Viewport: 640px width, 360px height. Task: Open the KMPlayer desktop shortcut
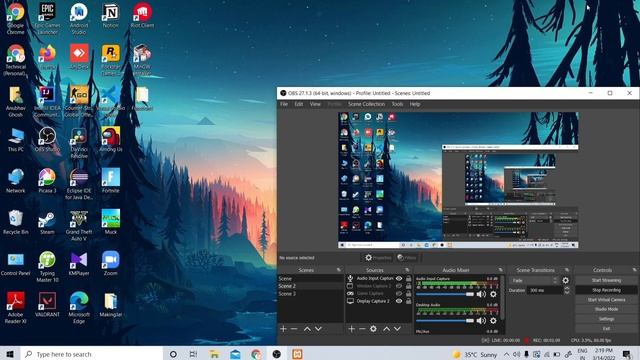[79, 264]
